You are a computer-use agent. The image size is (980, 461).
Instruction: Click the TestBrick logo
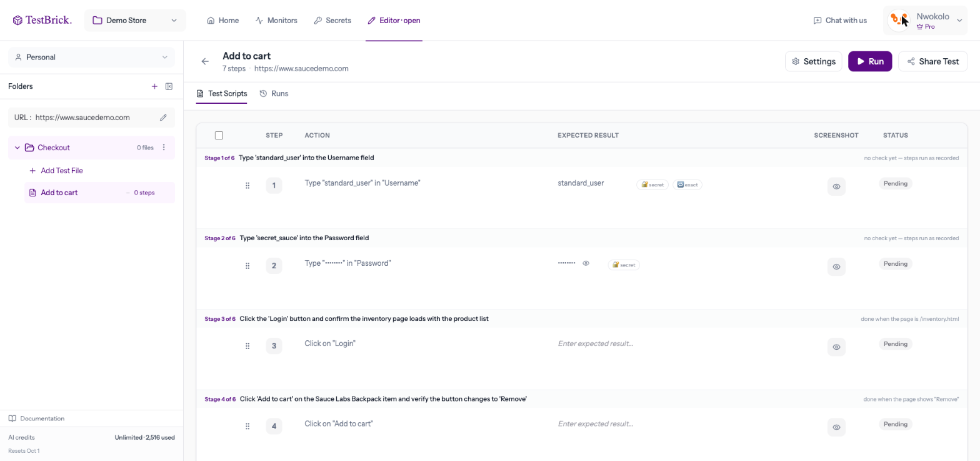click(x=42, y=20)
